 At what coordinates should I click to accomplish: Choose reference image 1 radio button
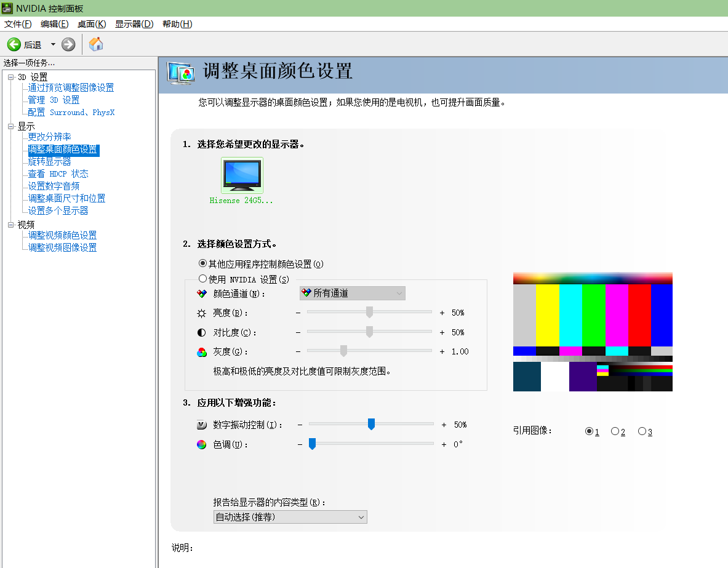tap(589, 431)
